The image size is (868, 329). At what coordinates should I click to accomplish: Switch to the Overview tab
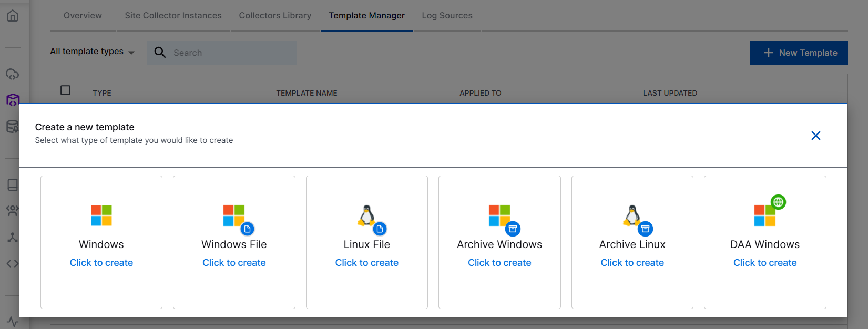coord(83,16)
